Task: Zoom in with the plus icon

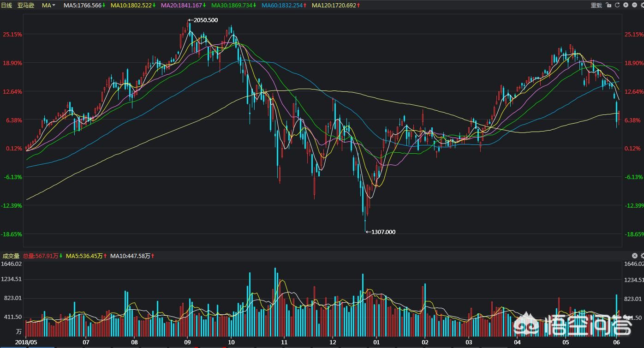Action: click(626, 5)
